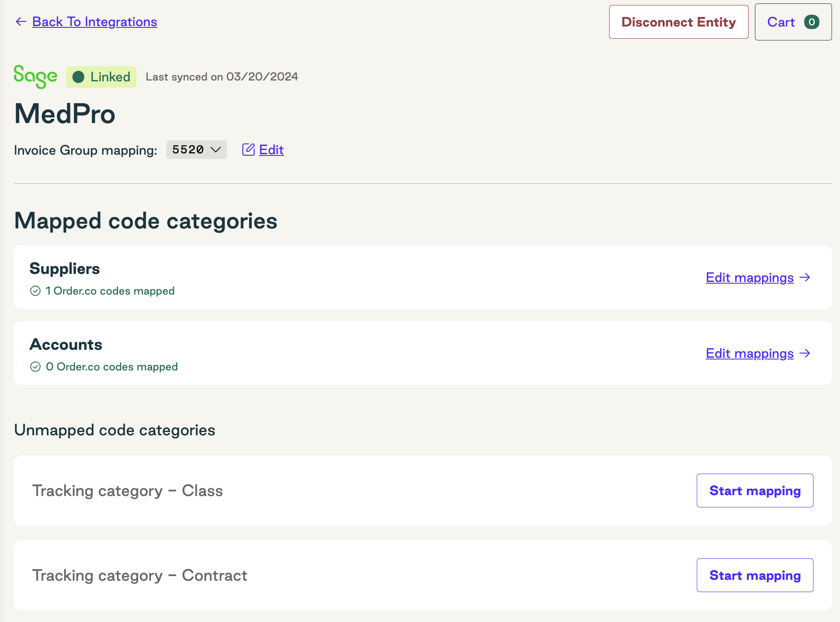This screenshot has height=622, width=840.
Task: Click the Tracking category – Class row label
Action: 128,491
